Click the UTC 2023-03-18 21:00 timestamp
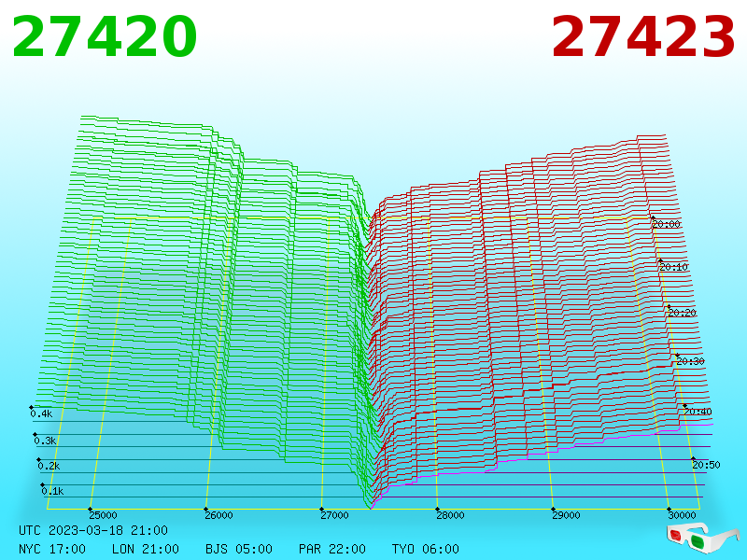The width and height of the screenshot is (747, 560). tap(93, 530)
